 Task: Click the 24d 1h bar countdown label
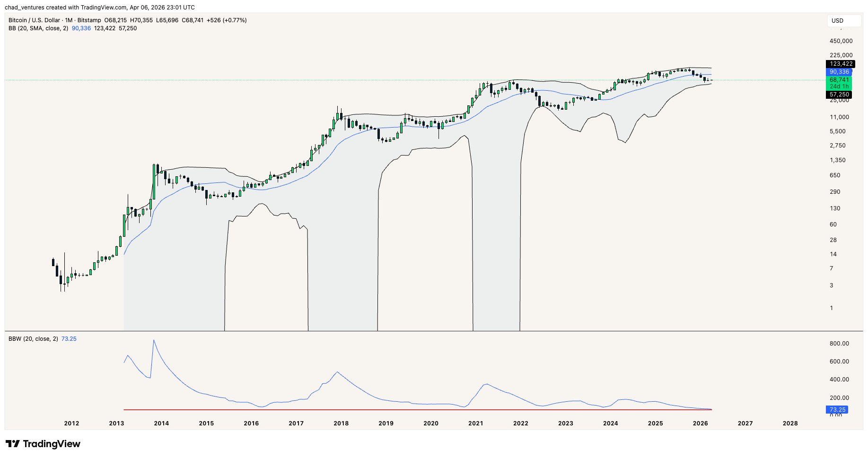(x=839, y=86)
